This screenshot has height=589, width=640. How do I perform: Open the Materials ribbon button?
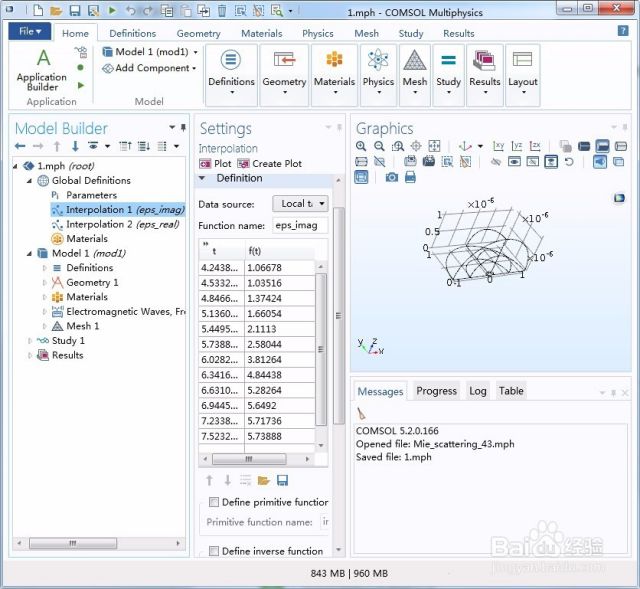pos(334,75)
